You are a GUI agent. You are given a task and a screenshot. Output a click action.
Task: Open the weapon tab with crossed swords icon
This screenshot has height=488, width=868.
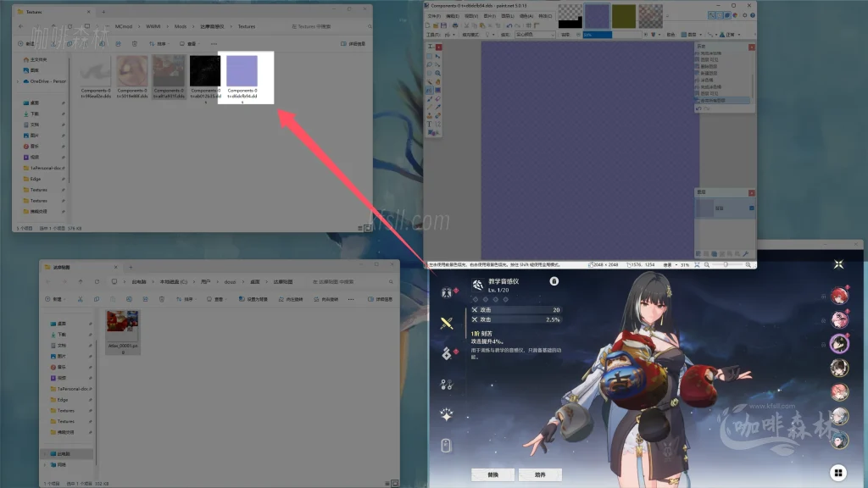(447, 323)
